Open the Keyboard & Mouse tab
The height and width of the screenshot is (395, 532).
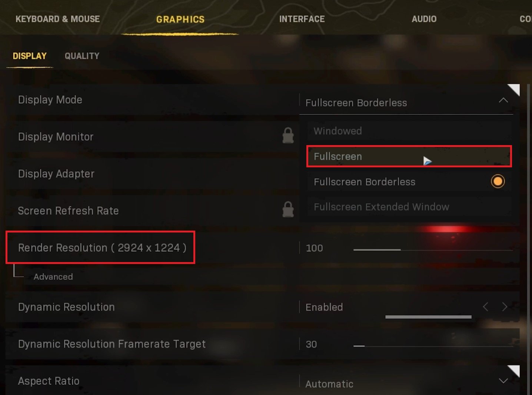coord(57,19)
